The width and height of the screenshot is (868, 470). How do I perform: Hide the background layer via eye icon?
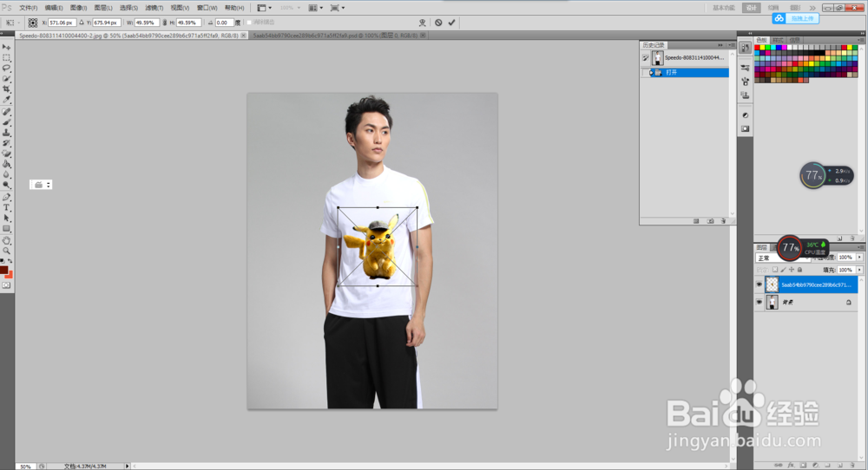click(759, 302)
